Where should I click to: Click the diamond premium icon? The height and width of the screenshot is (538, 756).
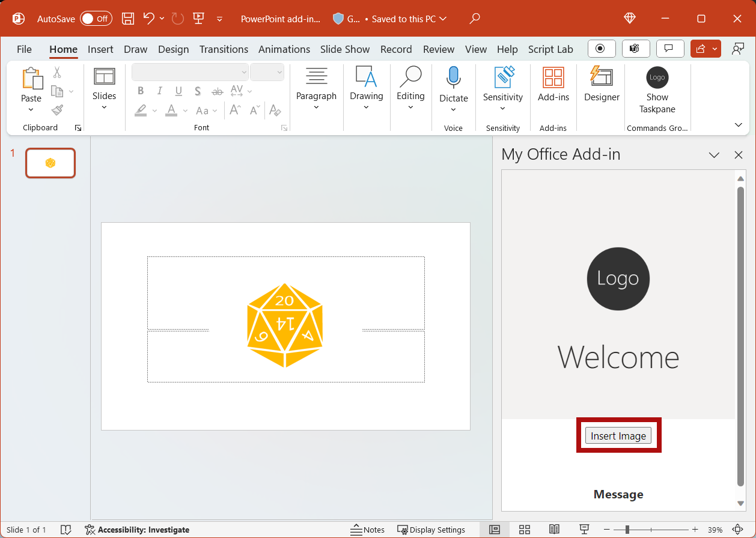630,19
